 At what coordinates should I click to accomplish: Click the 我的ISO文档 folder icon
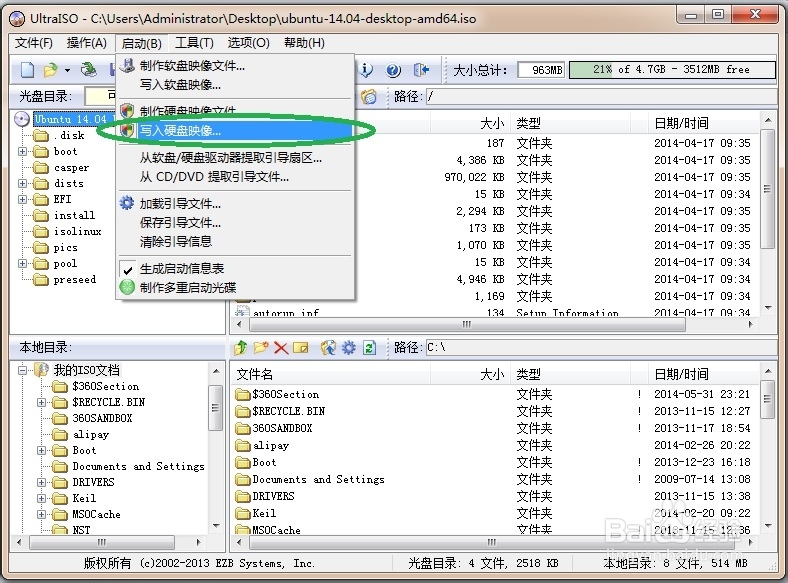point(41,370)
